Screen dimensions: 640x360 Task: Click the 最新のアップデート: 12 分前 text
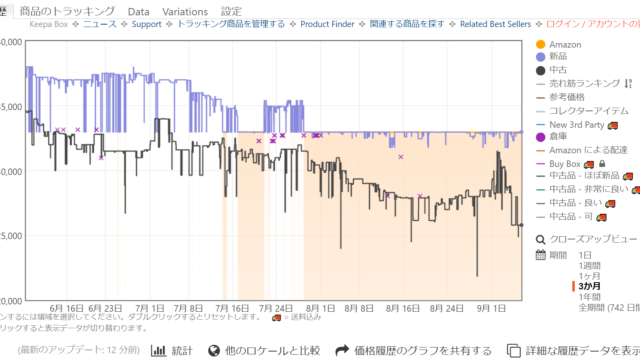(78, 350)
